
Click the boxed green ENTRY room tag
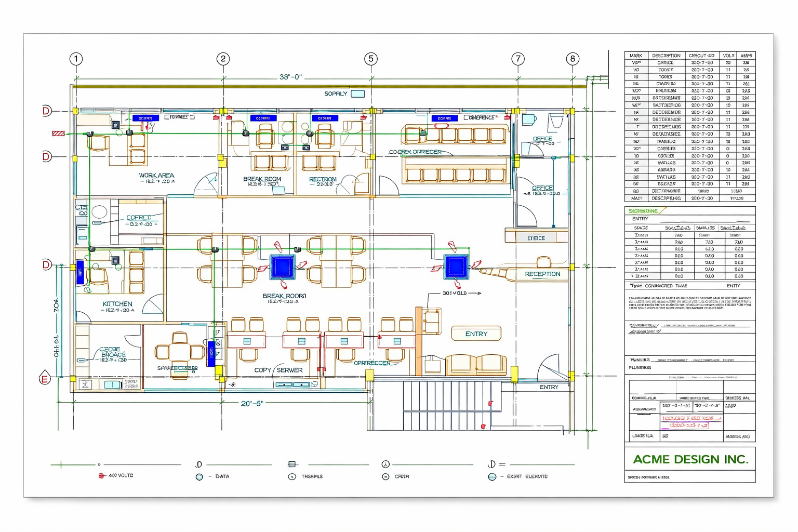click(476, 334)
